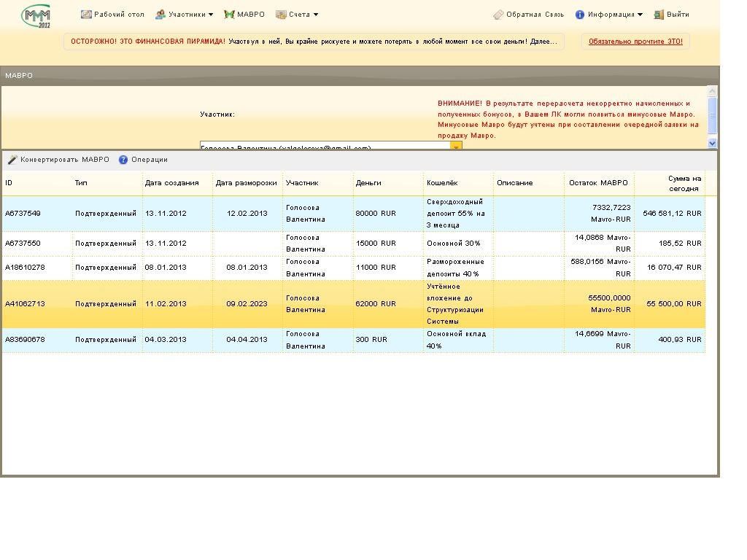Click the 185,52 RUR sum cell

[670, 244]
